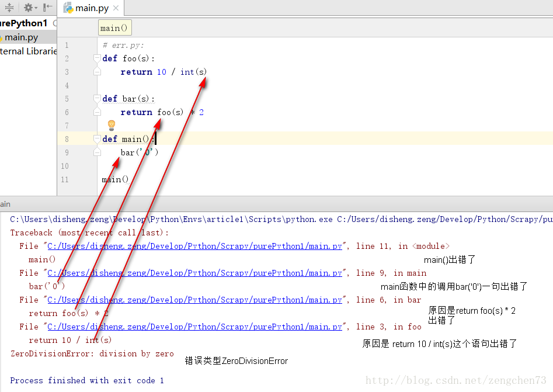553x392 pixels.
Task: Select main.py in the project tree
Action: click(21, 37)
